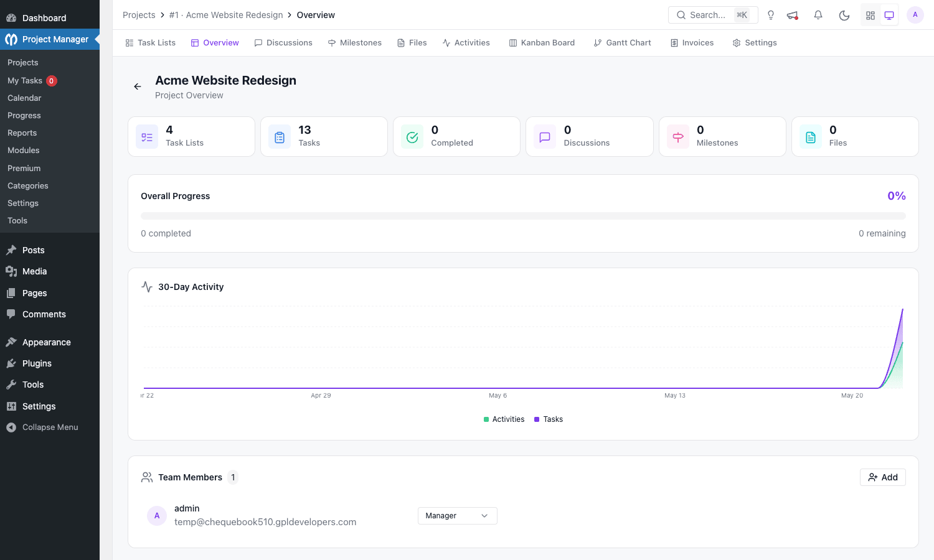
Task: Open Tools under Project Manager submenu
Action: click(x=50, y=221)
